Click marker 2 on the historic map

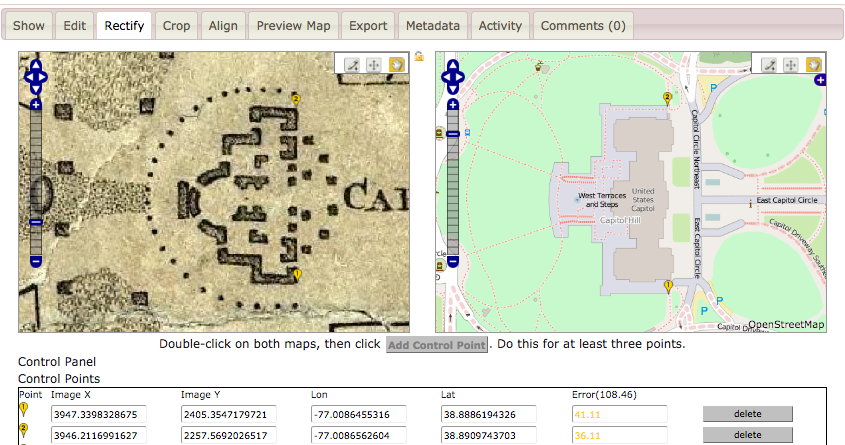[295, 98]
